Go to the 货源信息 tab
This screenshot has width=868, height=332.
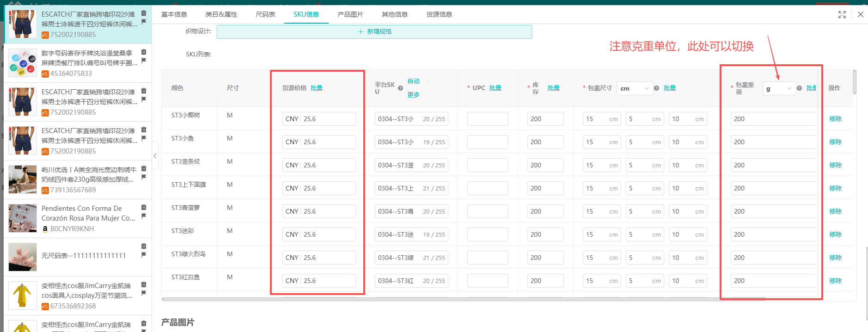[x=439, y=14]
